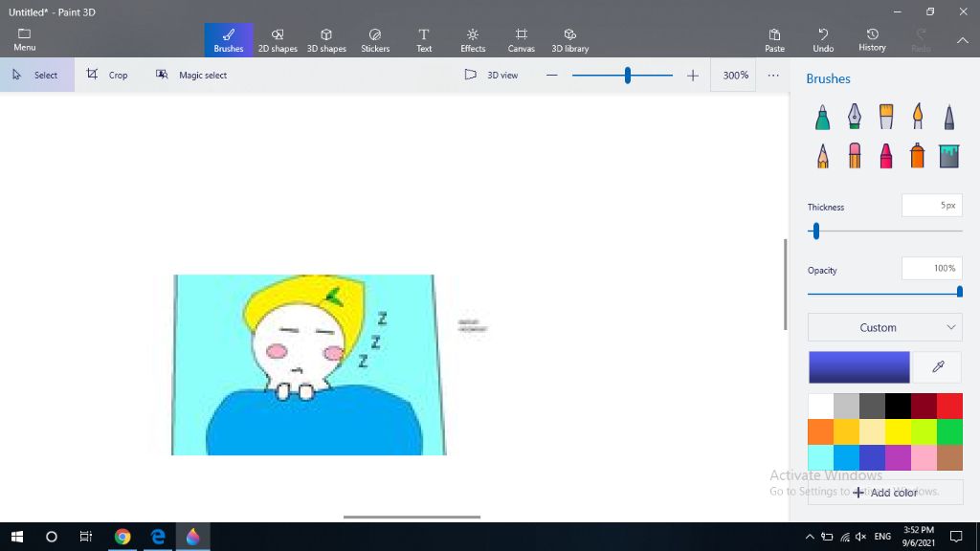Choose the light gray color swatch
This screenshot has height=551, width=980.
[x=846, y=406]
